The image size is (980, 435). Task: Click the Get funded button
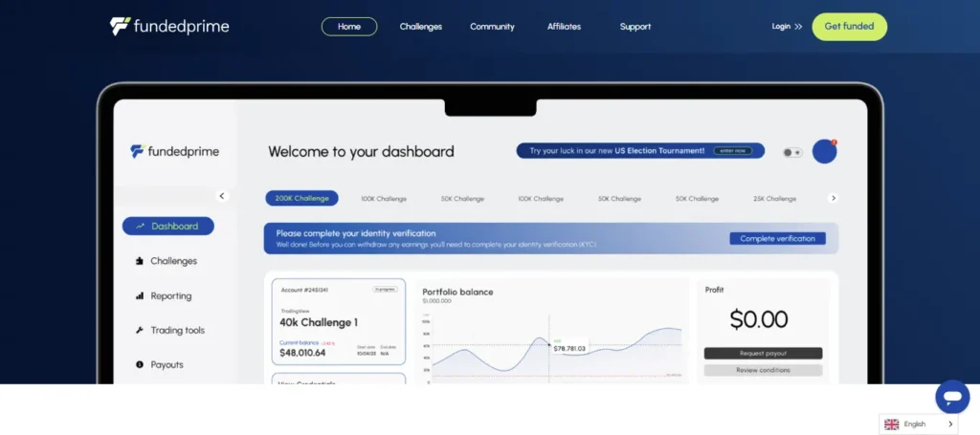(x=850, y=27)
